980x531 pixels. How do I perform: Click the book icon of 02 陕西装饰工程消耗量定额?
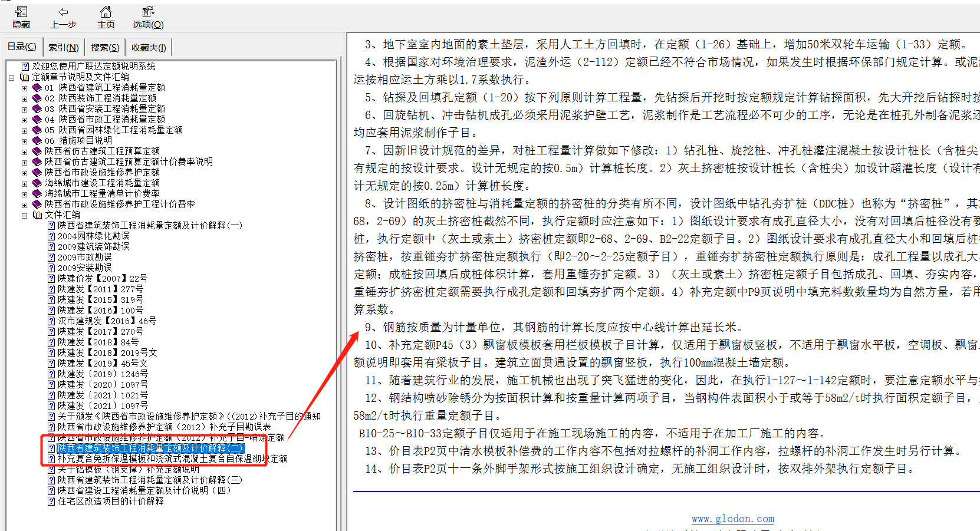37,98
